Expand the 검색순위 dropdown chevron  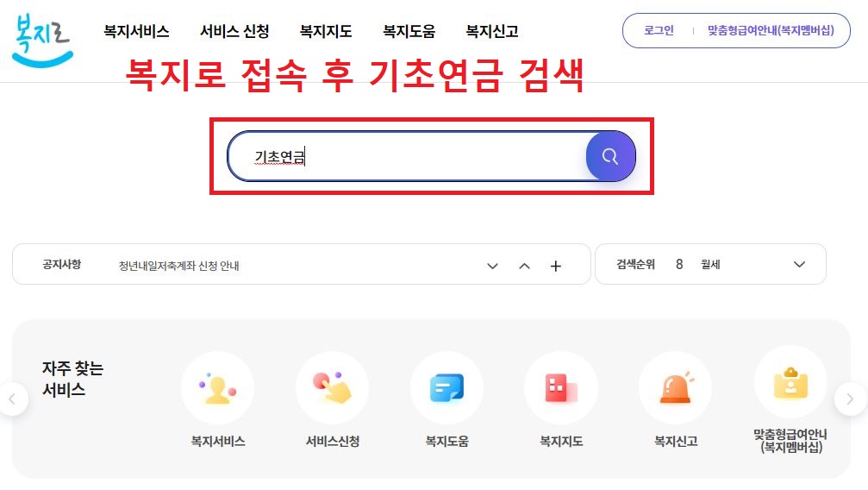point(799,264)
